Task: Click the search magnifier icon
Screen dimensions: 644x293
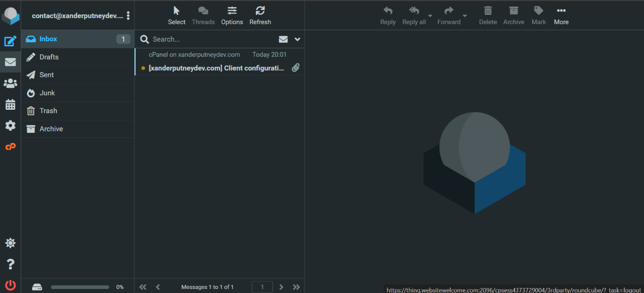Action: 145,39
